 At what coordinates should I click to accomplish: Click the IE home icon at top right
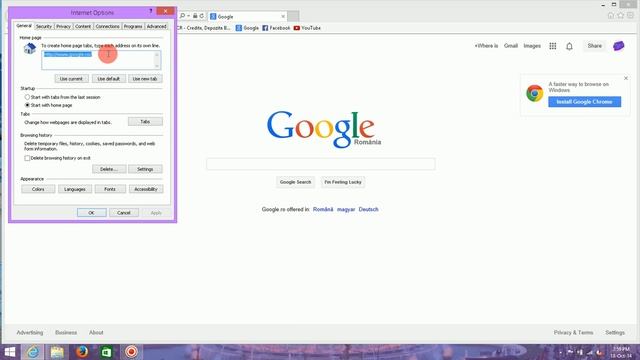pyautogui.click(x=611, y=16)
